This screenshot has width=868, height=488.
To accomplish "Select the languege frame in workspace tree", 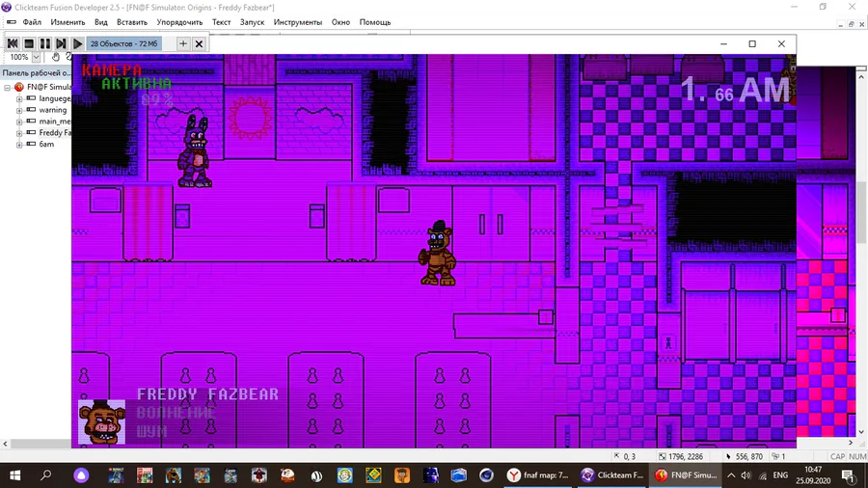I will pos(55,98).
